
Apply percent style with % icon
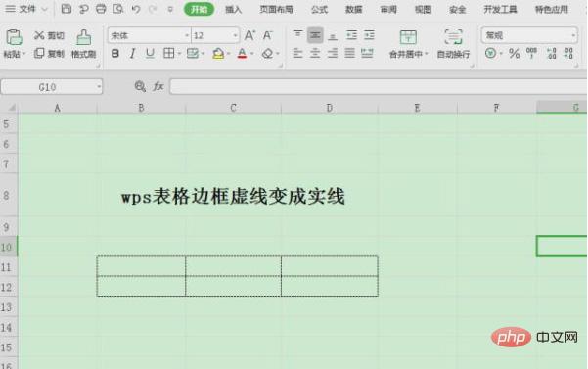click(514, 54)
